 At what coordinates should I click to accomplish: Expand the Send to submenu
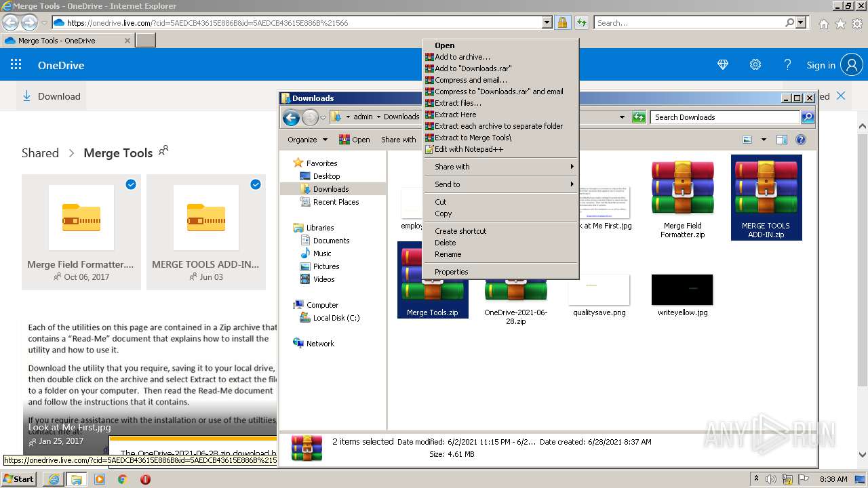[x=500, y=184]
